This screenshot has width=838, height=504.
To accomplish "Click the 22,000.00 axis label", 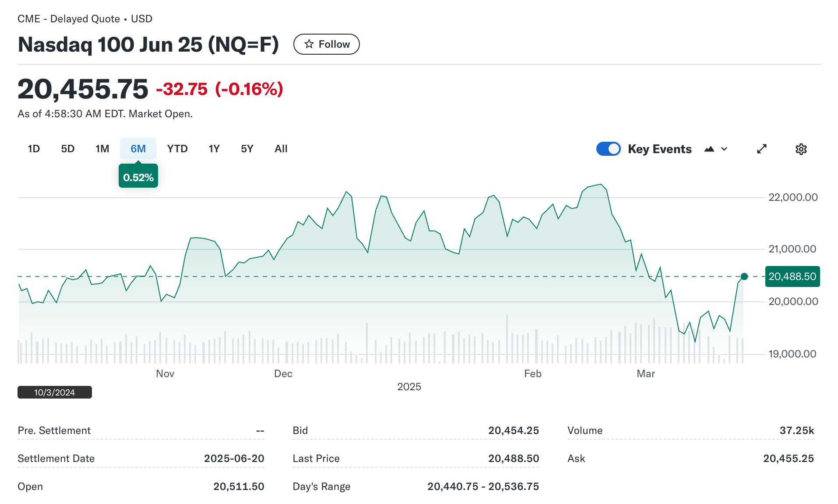I will click(793, 197).
